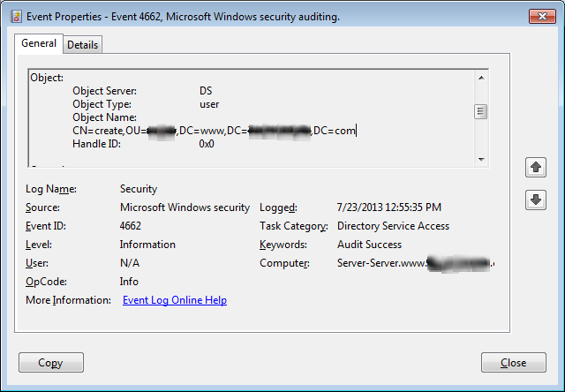The width and height of the screenshot is (565, 392).
Task: Click the next event down arrow button
Action: click(x=535, y=200)
